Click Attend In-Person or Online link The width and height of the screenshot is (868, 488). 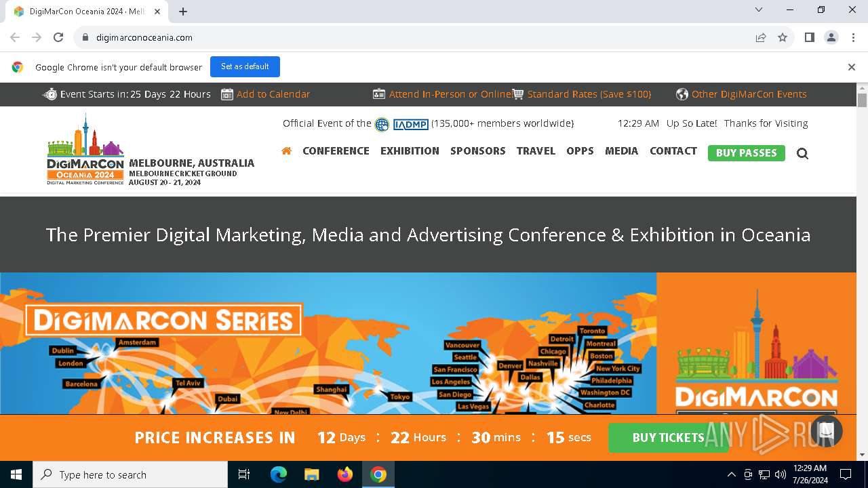click(x=450, y=94)
